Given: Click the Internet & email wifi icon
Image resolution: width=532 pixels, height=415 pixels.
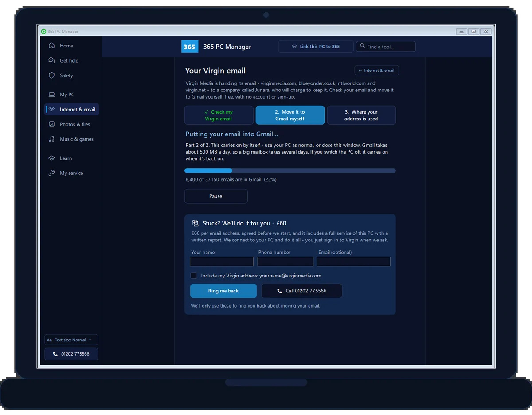Looking at the screenshot, I should tap(52, 110).
